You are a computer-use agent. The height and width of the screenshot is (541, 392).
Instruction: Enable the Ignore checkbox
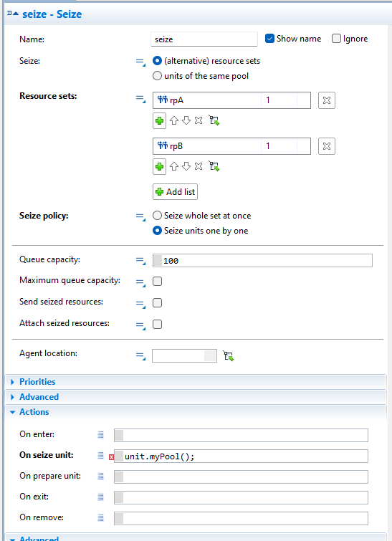tap(336, 39)
